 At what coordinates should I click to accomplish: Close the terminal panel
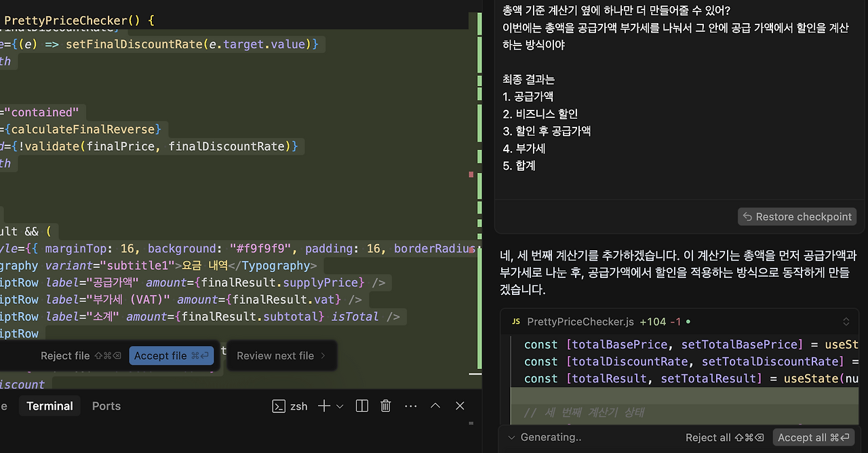(x=460, y=406)
